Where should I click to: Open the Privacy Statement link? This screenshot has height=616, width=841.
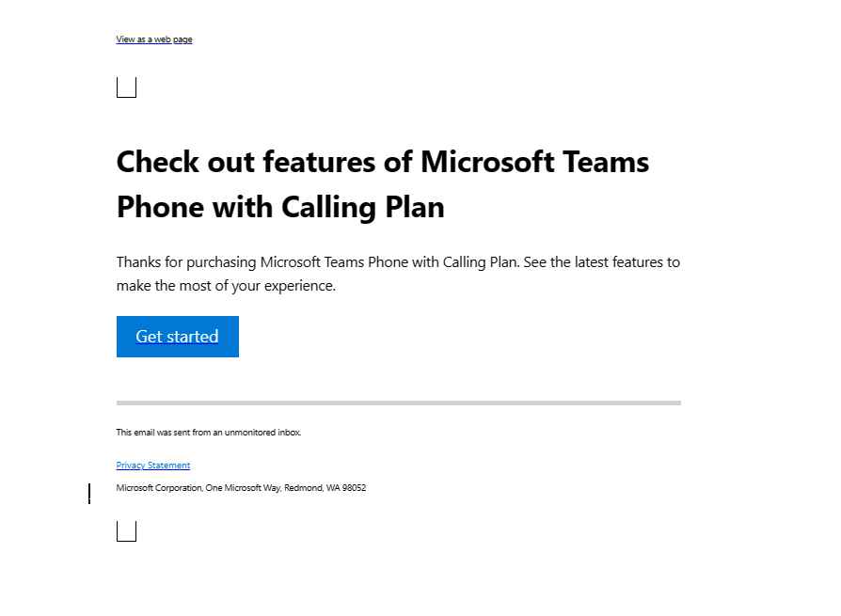coord(152,466)
